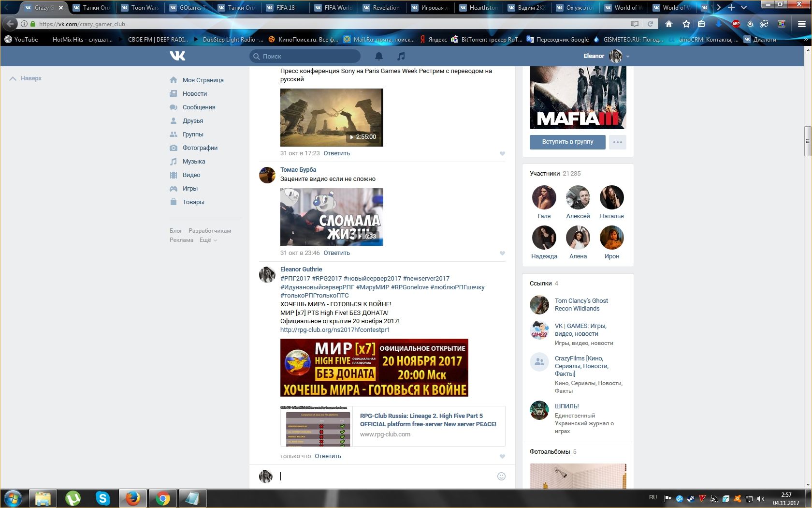812x508 pixels.
Task: Open Eleanor profile dropdown menu
Action: [x=627, y=57]
